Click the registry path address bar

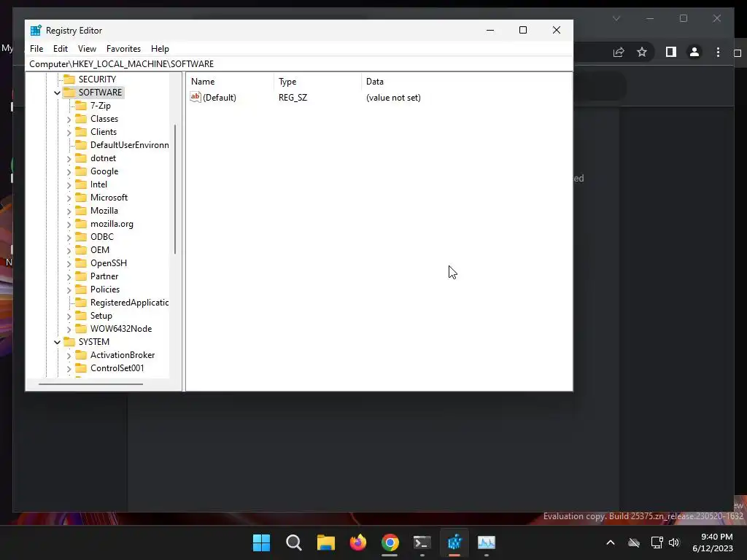click(x=298, y=64)
